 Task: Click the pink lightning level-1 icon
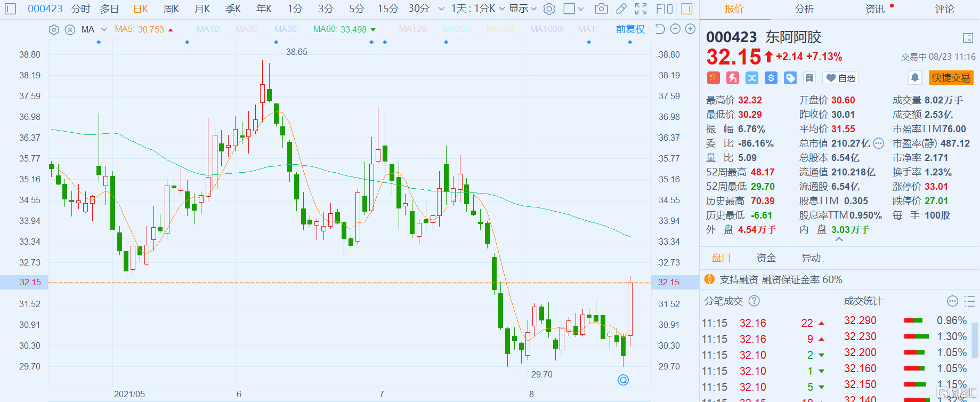733,78
